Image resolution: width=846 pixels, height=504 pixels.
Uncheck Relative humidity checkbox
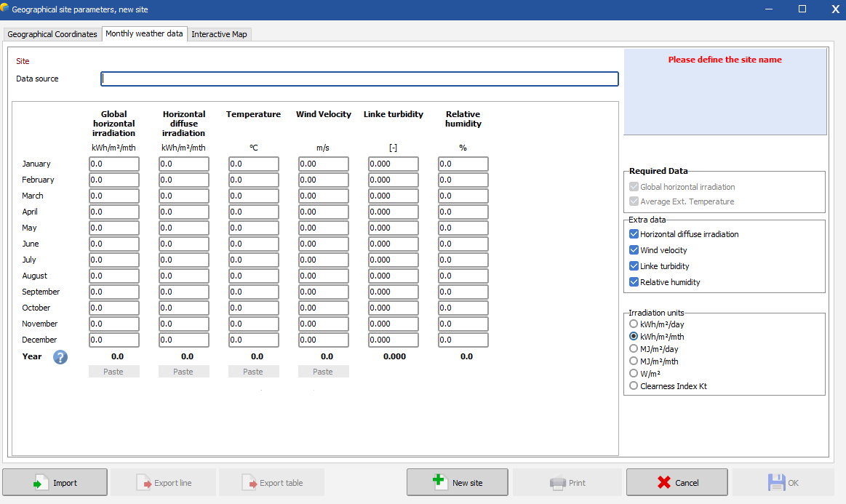pos(634,282)
